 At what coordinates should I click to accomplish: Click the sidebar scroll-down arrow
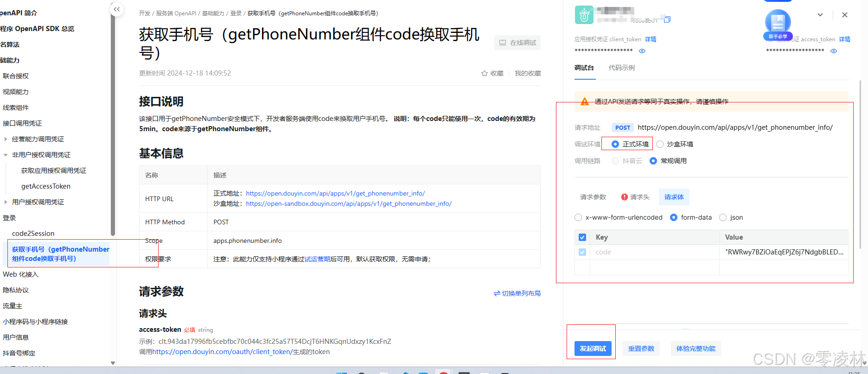point(113,363)
